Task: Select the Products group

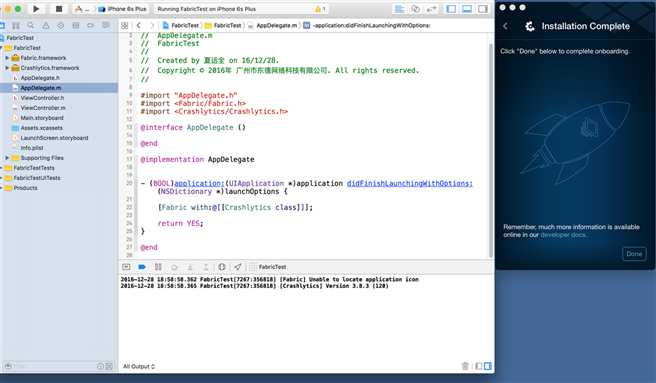Action: tap(25, 188)
